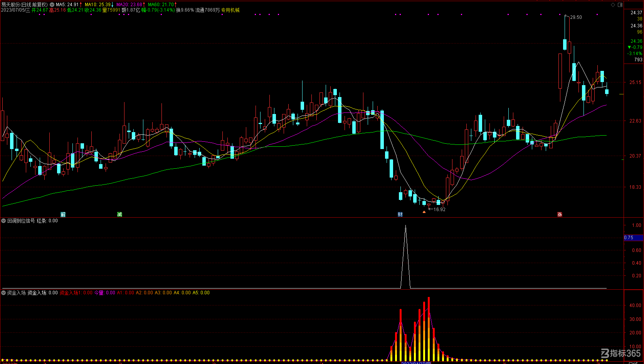Click the A2: 0.00 value
The height and width of the screenshot is (364, 644).
tap(145, 293)
